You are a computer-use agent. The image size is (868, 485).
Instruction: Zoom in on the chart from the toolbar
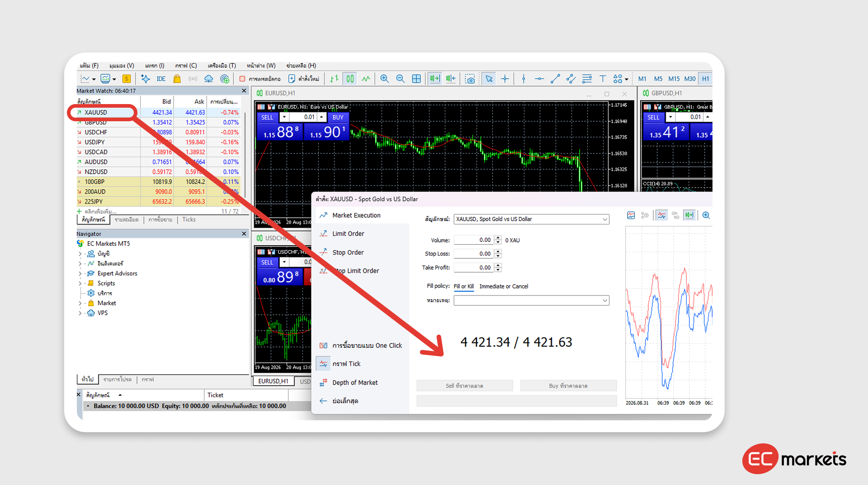(x=385, y=79)
